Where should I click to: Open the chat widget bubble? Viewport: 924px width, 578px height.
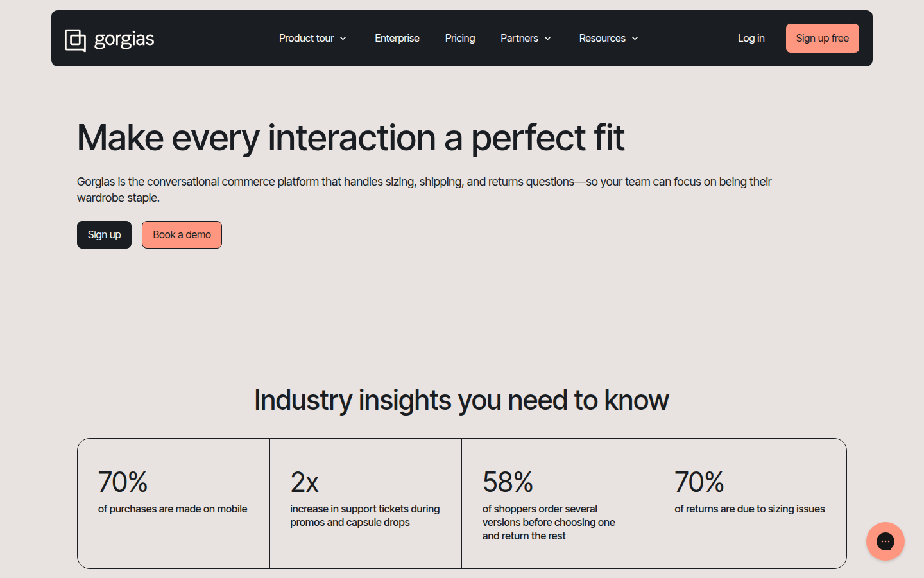[x=885, y=541]
